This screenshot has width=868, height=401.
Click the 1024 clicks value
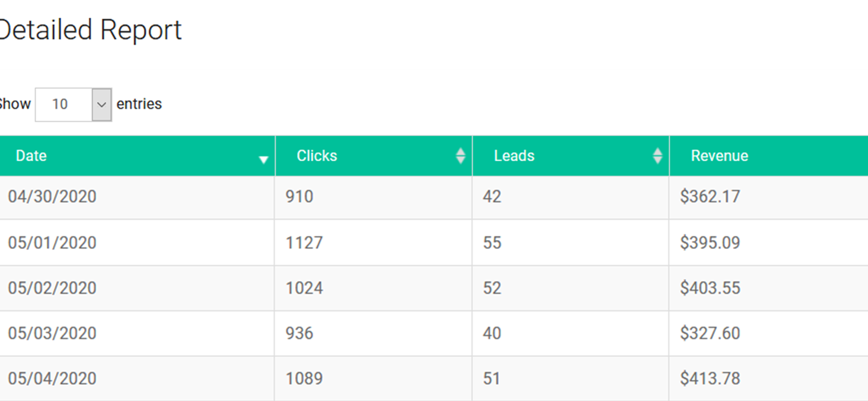click(304, 288)
